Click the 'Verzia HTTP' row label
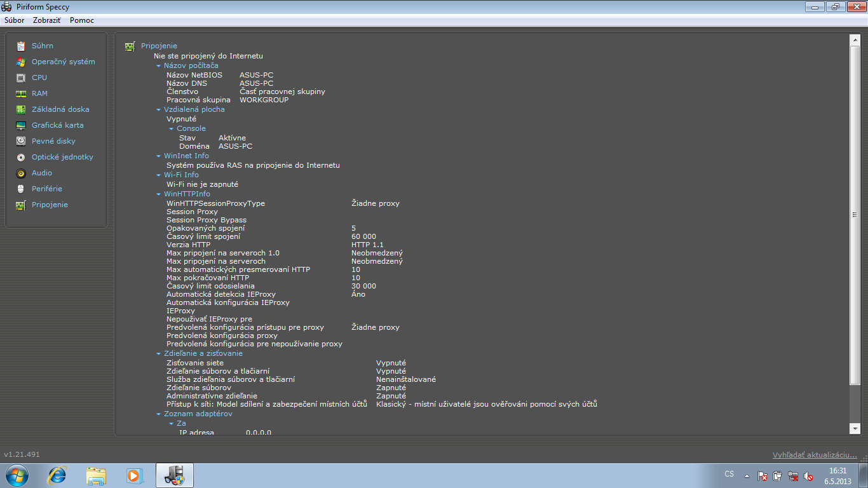 pyautogui.click(x=188, y=245)
